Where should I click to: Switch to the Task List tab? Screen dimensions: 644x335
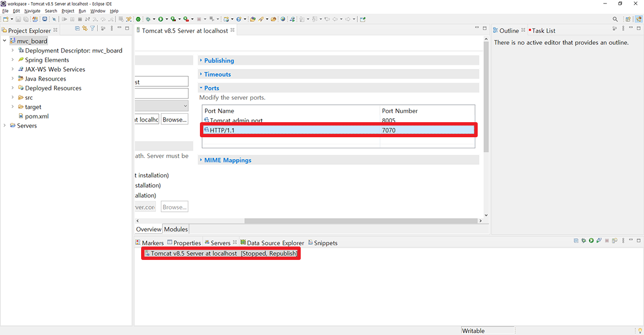click(x=542, y=30)
